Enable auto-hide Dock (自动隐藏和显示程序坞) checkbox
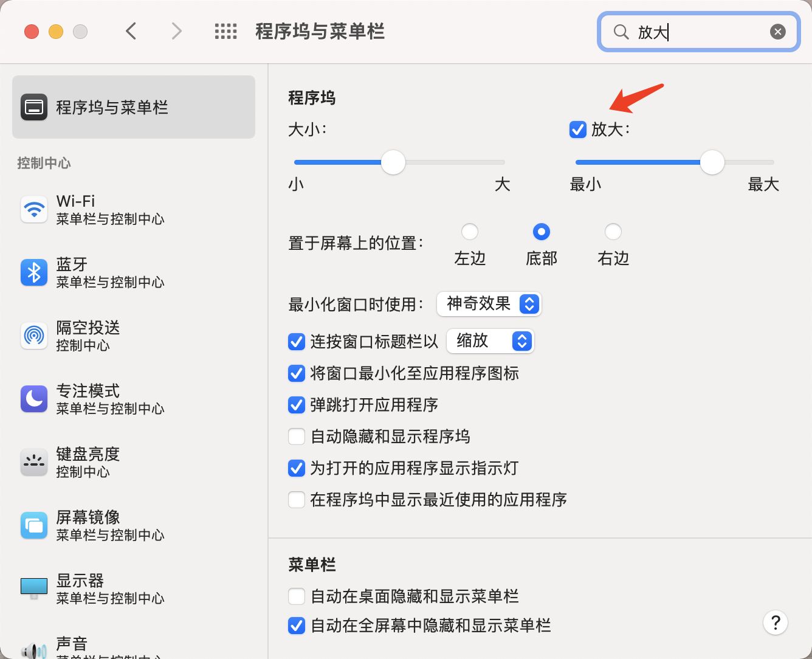Screen dimensions: 812x659 (297, 436)
